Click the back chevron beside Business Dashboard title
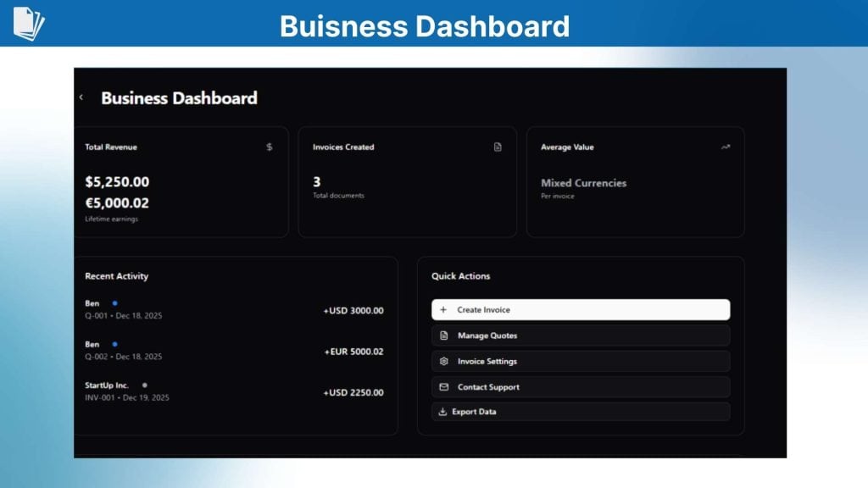The height and width of the screenshot is (488, 868). click(x=81, y=97)
